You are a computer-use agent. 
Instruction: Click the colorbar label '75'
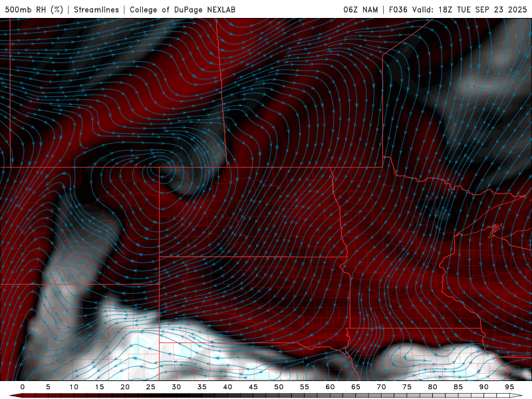pyautogui.click(x=407, y=387)
